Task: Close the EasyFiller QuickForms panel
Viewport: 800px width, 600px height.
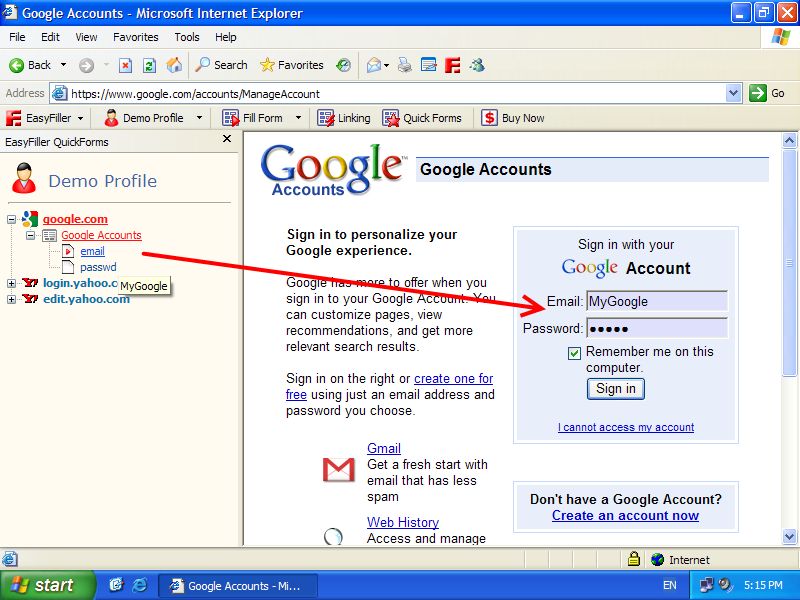Action: 227,139
